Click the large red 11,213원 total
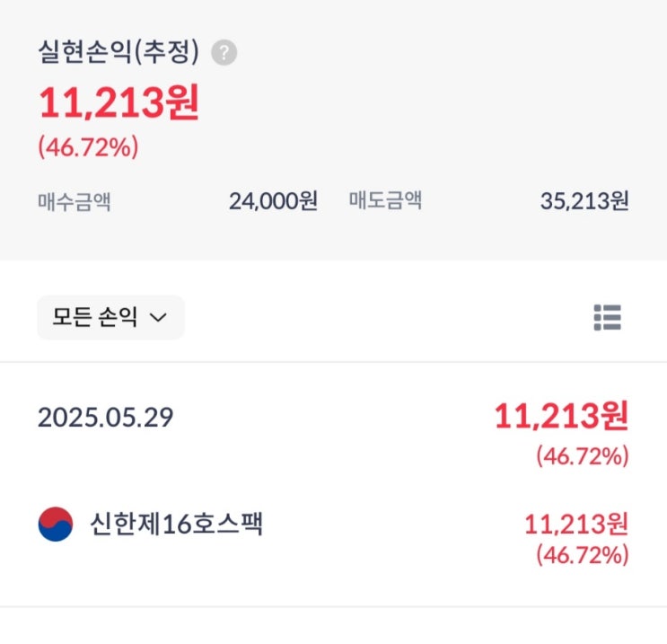This screenshot has width=667, height=644. [118, 104]
